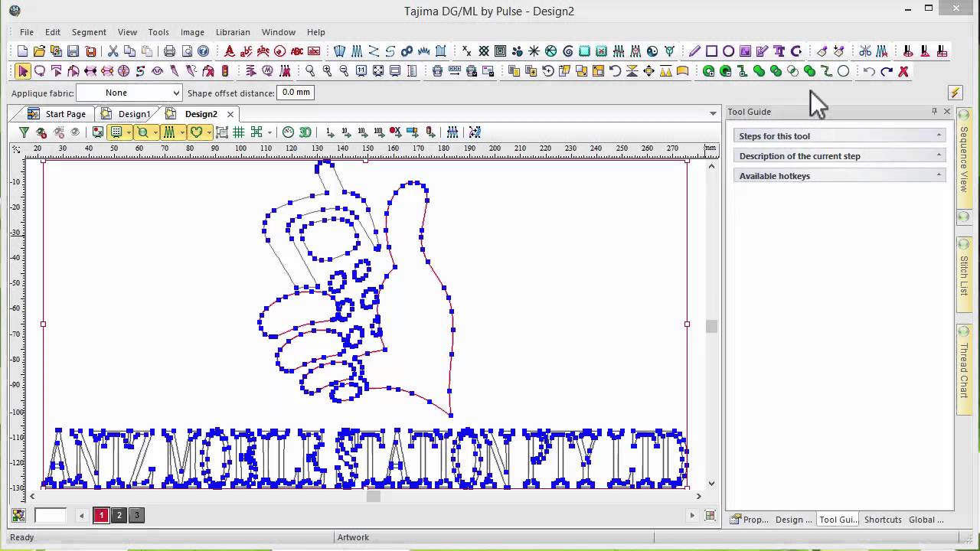Choose the Run stitch tool
The height and width of the screenshot is (551, 980).
[x=374, y=51]
